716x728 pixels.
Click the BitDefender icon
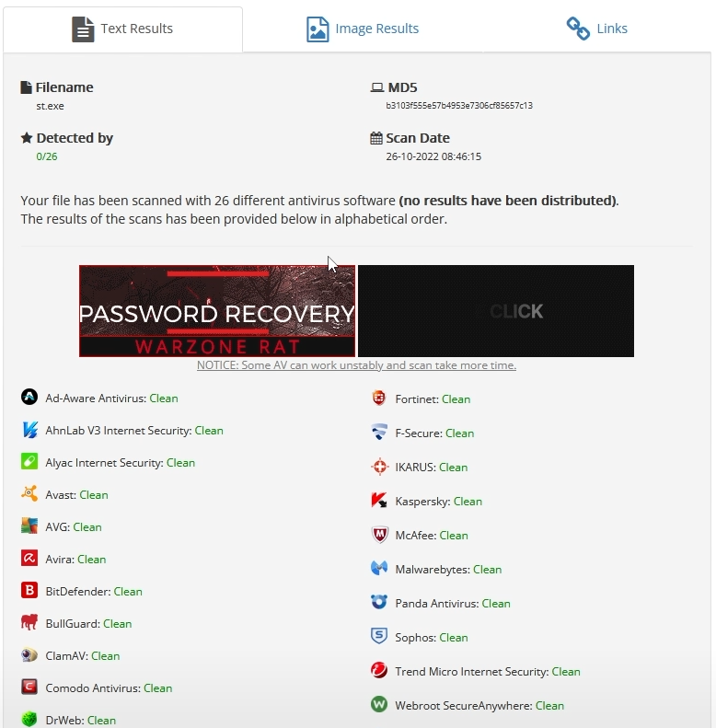29,590
